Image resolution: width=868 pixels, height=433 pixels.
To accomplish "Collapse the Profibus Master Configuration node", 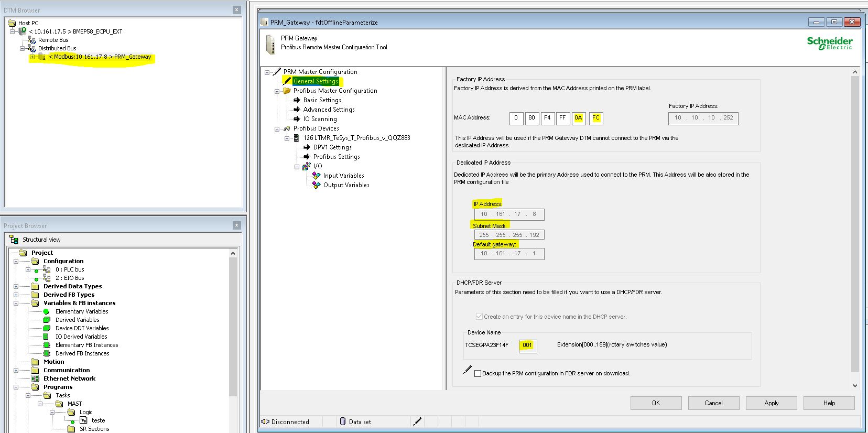I will pos(277,91).
